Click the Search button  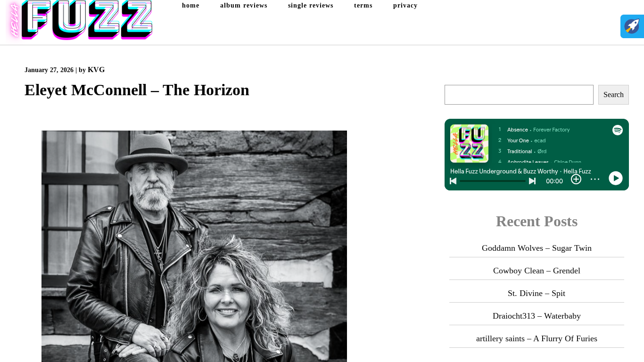tap(613, 95)
